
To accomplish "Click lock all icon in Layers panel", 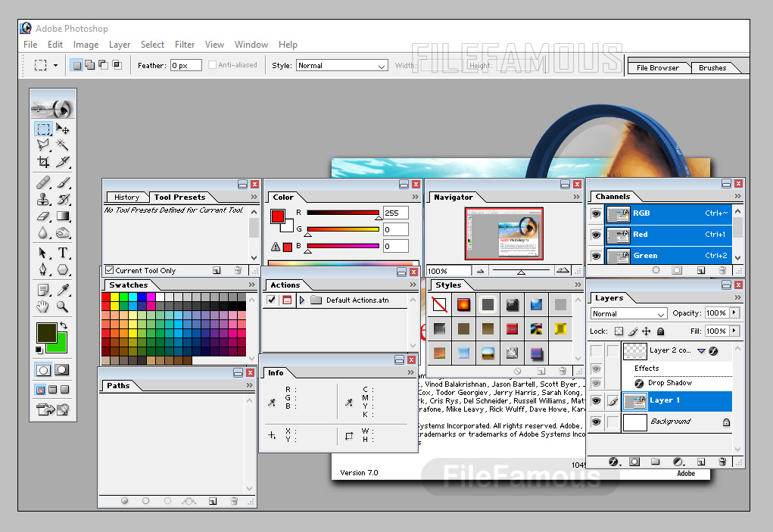I will 661,331.
